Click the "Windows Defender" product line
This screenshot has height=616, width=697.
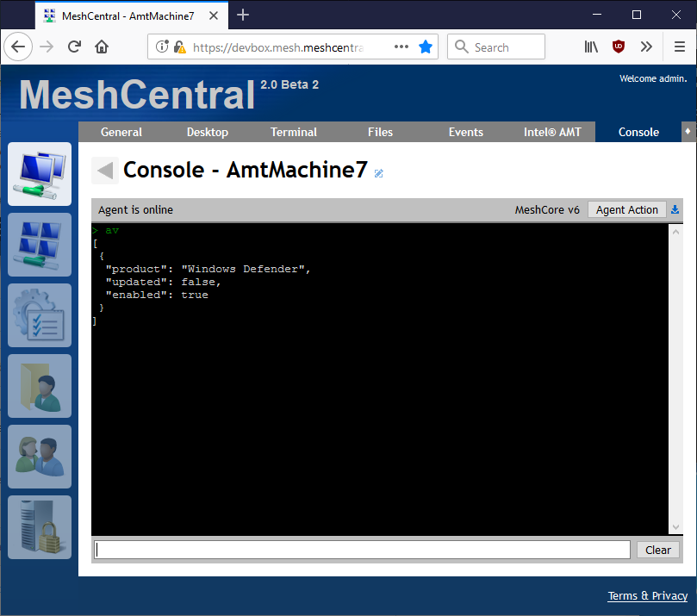point(208,269)
